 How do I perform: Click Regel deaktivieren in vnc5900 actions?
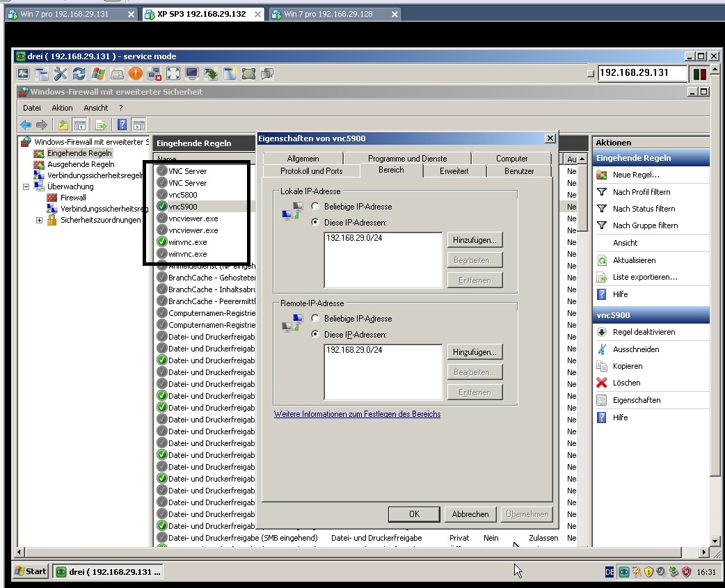pyautogui.click(x=644, y=332)
